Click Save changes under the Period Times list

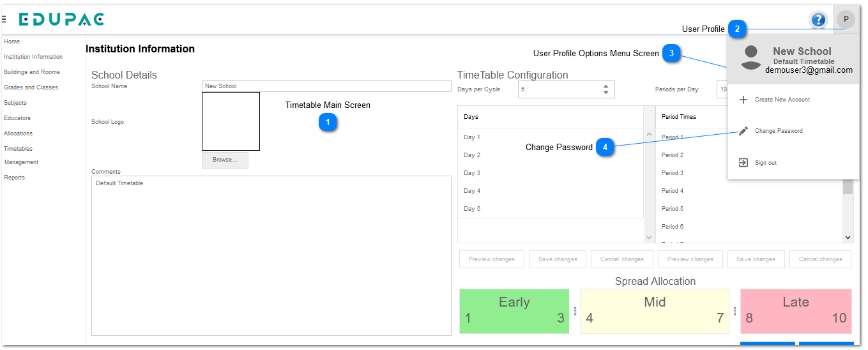tap(756, 259)
